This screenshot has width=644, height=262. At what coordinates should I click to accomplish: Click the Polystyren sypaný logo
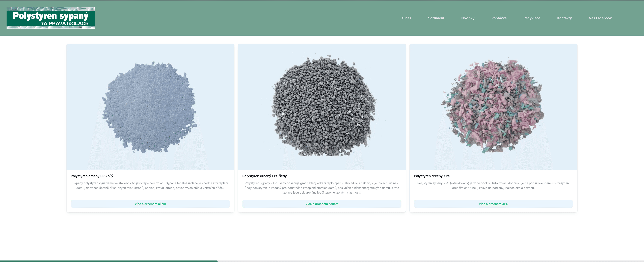[51, 18]
